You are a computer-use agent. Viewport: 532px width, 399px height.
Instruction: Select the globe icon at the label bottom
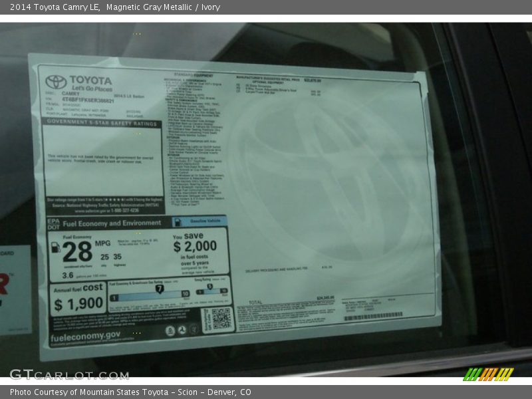(x=194, y=330)
